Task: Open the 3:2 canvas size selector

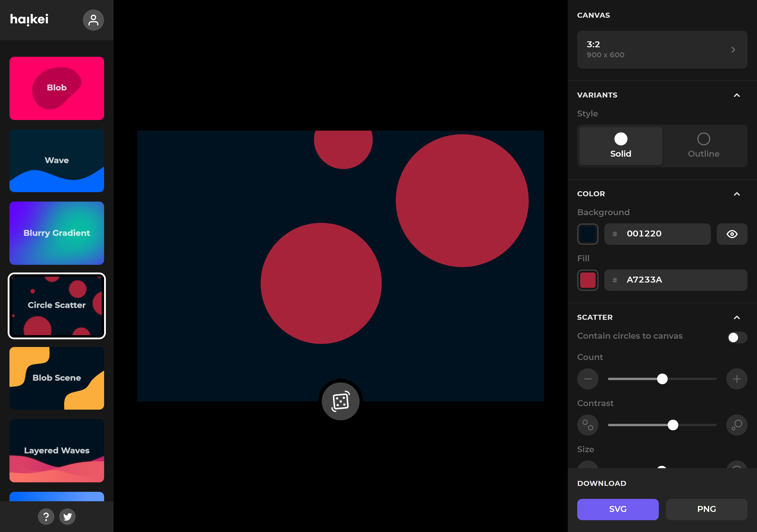Action: click(x=662, y=50)
